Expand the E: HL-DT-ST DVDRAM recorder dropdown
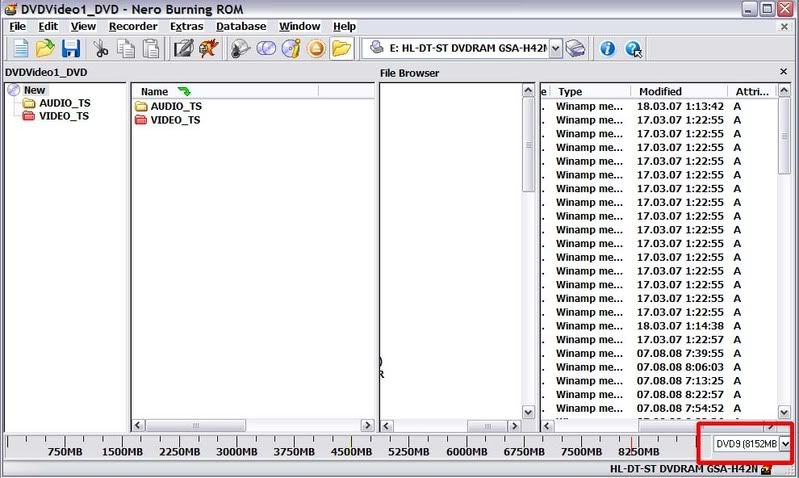The width and height of the screenshot is (799, 478). coord(556,49)
